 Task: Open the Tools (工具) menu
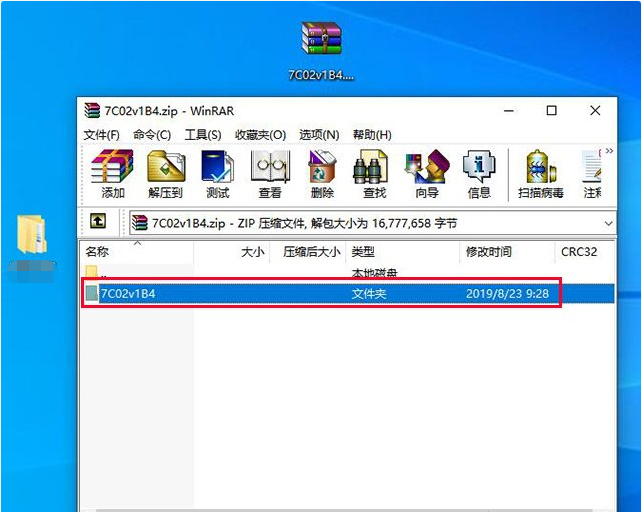coord(203,134)
